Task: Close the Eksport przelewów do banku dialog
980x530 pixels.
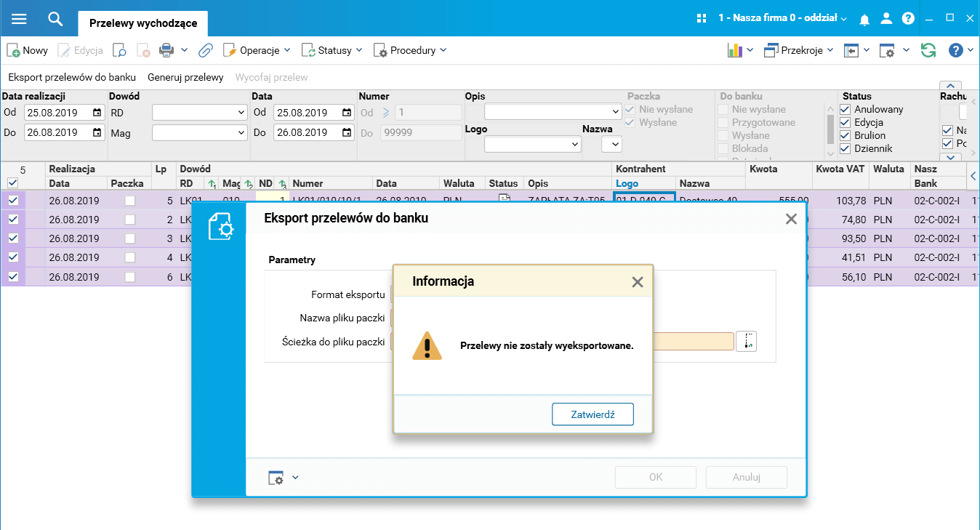Action: tap(791, 218)
